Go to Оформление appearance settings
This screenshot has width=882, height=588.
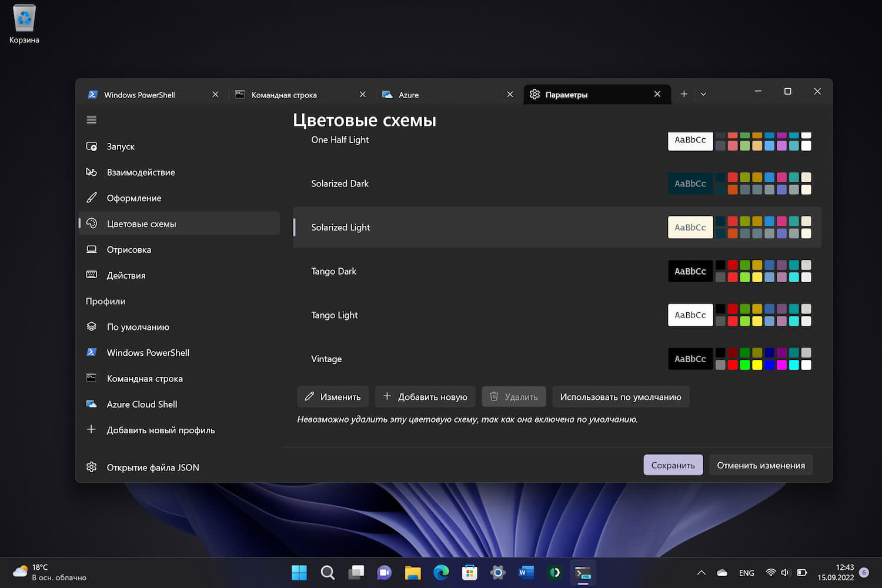pyautogui.click(x=133, y=198)
